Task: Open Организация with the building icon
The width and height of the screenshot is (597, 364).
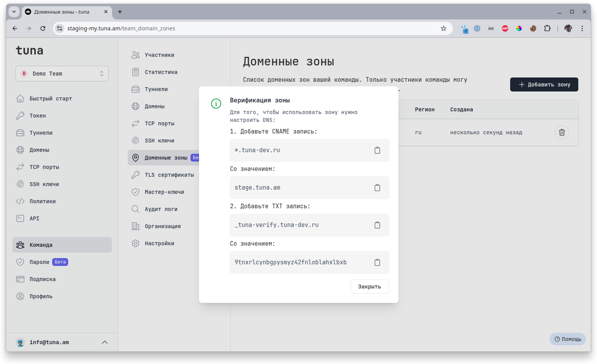Action: click(162, 226)
